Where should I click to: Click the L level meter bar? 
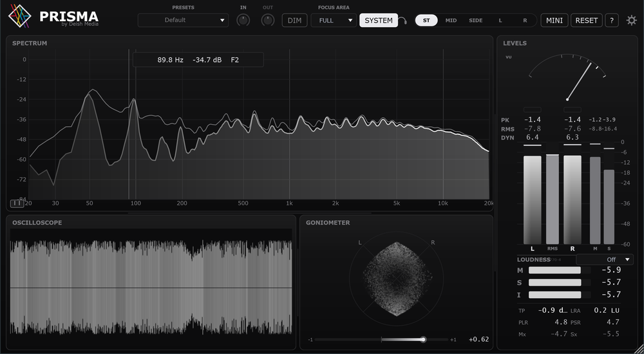(x=533, y=200)
